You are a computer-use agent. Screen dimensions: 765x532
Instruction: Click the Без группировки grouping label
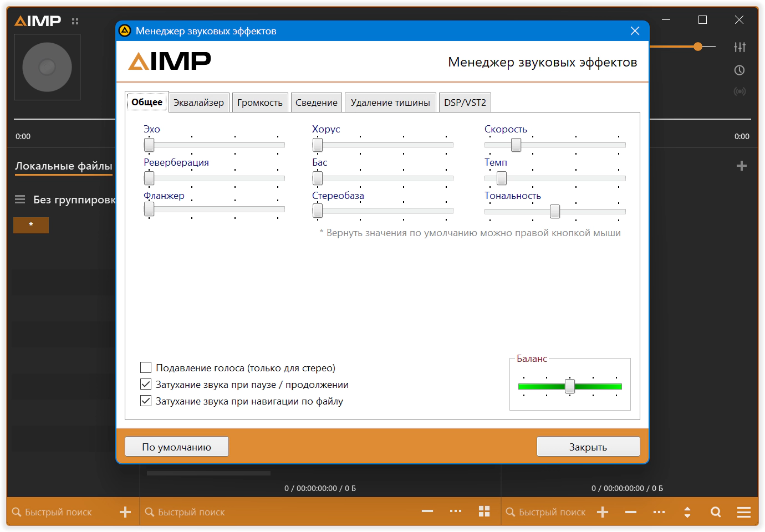74,199
